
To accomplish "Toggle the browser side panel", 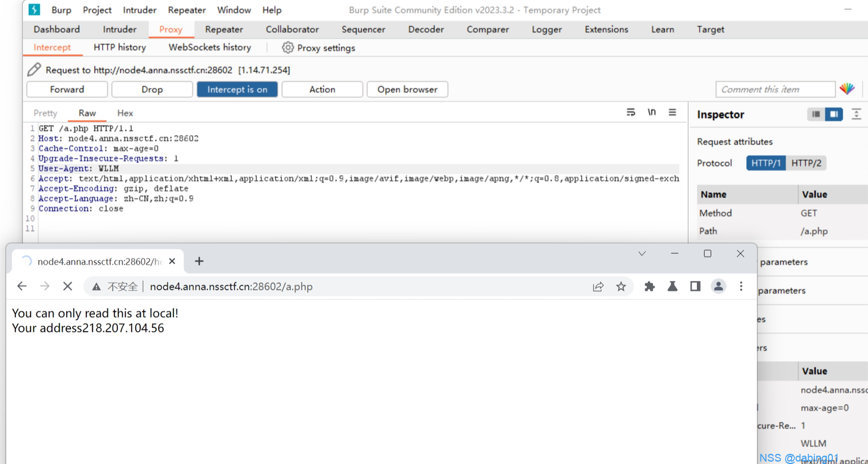I will (x=695, y=287).
